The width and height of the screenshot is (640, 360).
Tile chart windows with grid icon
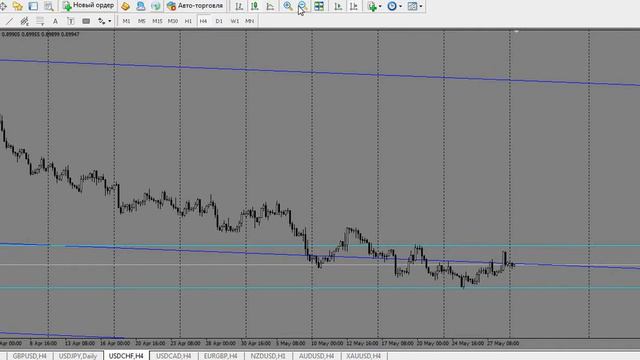point(319,6)
